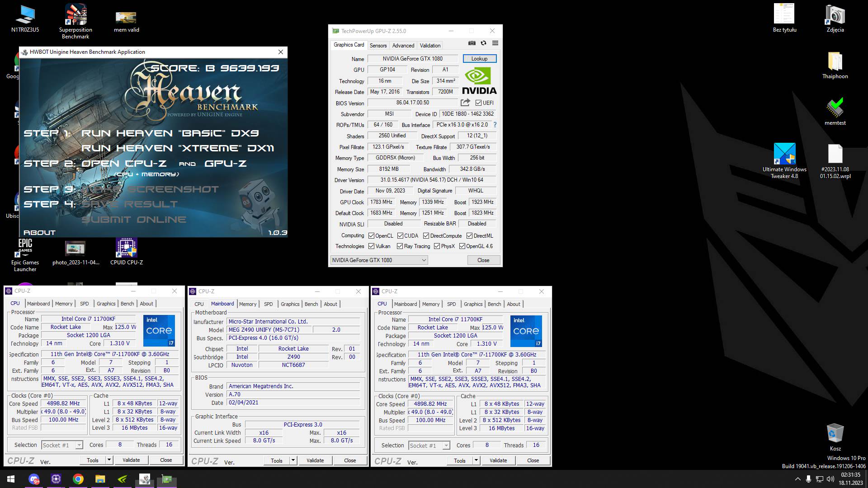Click RUN HEAVEN "BASIC" DX9
The image size is (868, 488).
[170, 133]
